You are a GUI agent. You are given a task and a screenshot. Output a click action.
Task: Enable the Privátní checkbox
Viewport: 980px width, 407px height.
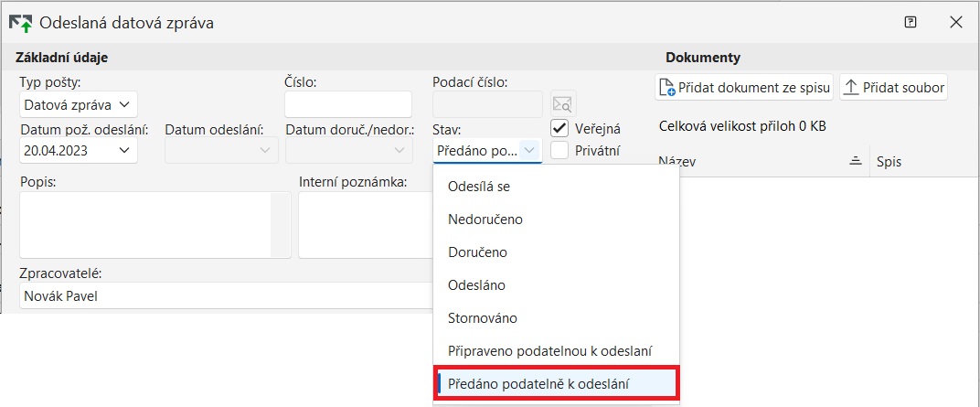(x=560, y=151)
